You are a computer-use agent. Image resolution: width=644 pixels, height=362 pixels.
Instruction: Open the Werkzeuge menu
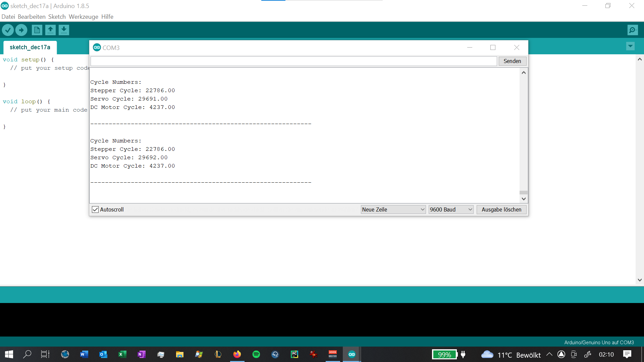(83, 17)
